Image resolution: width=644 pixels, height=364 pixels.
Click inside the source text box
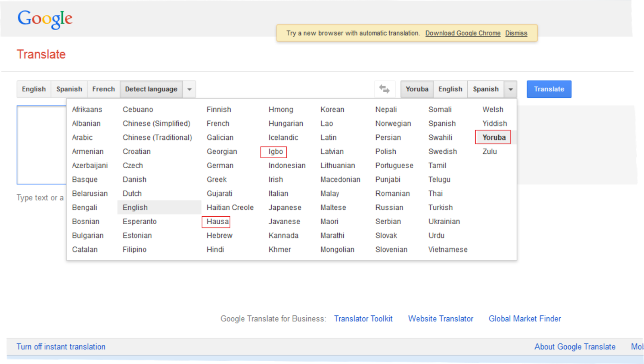(x=42, y=145)
